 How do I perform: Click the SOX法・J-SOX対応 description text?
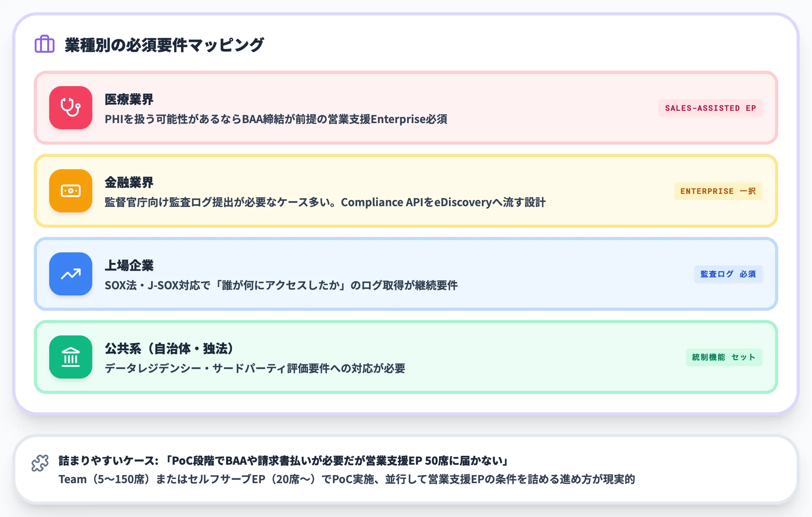coord(281,285)
